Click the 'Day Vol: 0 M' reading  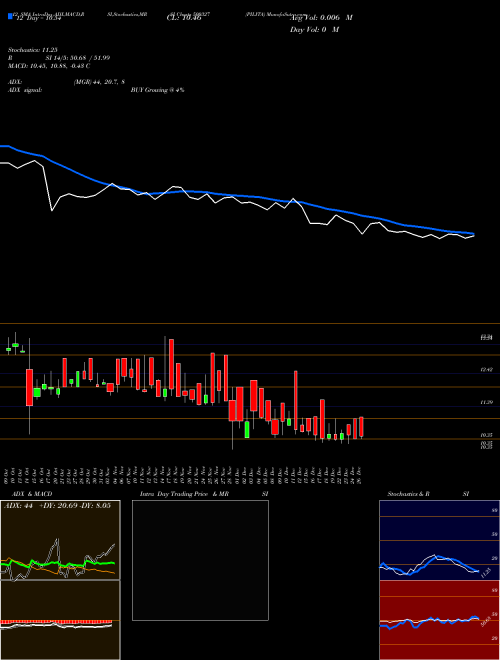(x=314, y=29)
